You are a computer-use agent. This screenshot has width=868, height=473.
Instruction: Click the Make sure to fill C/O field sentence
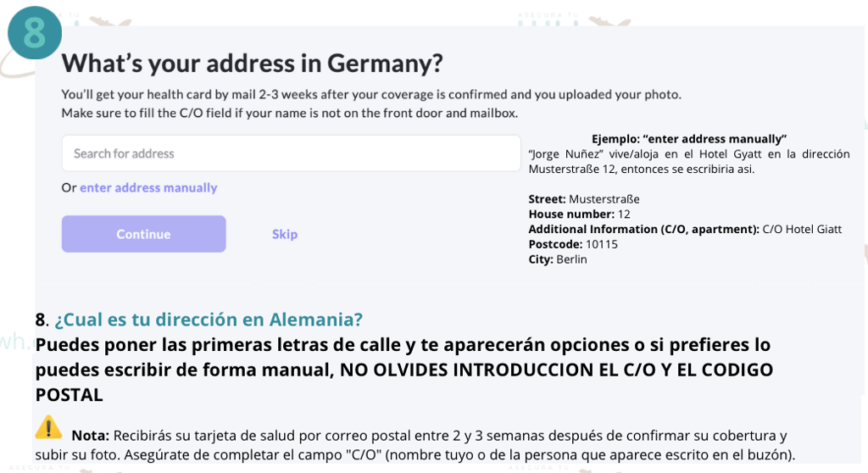click(x=290, y=114)
